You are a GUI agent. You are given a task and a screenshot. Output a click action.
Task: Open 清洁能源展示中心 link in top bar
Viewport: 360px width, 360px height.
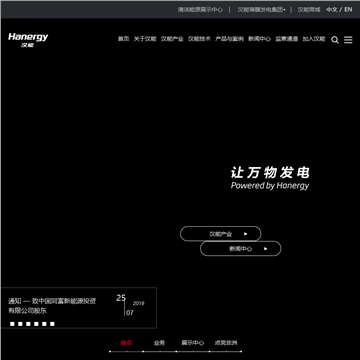(200, 10)
